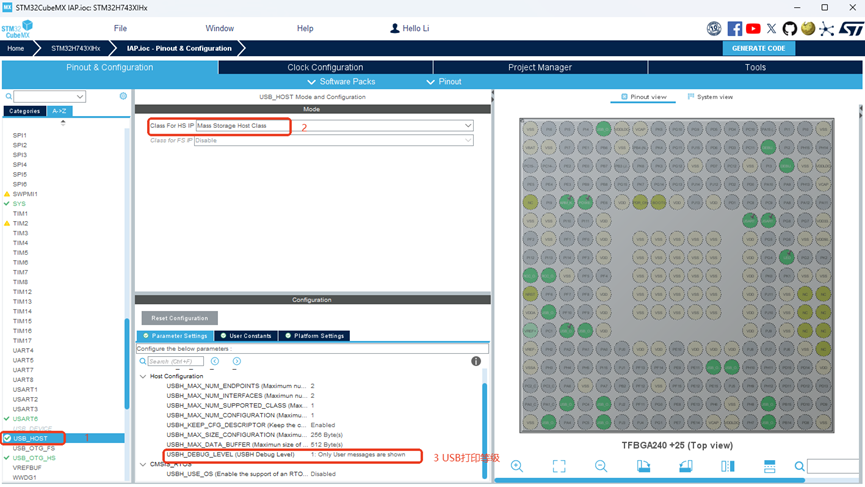Flip chip view horizontally

click(728, 466)
